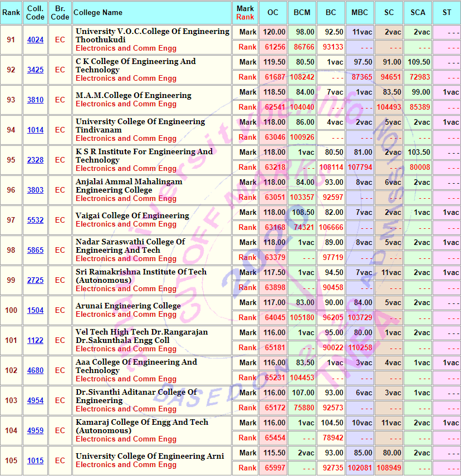This screenshot has height=476, width=461.
Task: Click the 1122 college code link
Action: pos(35,341)
